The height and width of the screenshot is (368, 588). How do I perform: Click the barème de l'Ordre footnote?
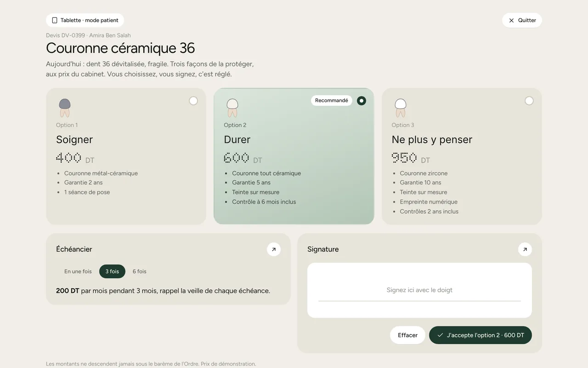click(x=151, y=364)
